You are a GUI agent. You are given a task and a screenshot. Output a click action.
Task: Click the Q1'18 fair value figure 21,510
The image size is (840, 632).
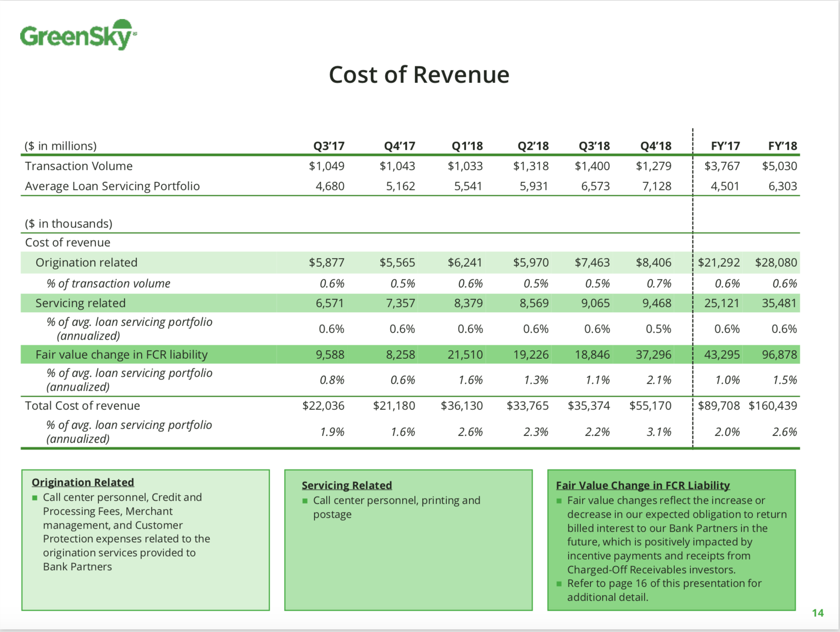click(465, 354)
